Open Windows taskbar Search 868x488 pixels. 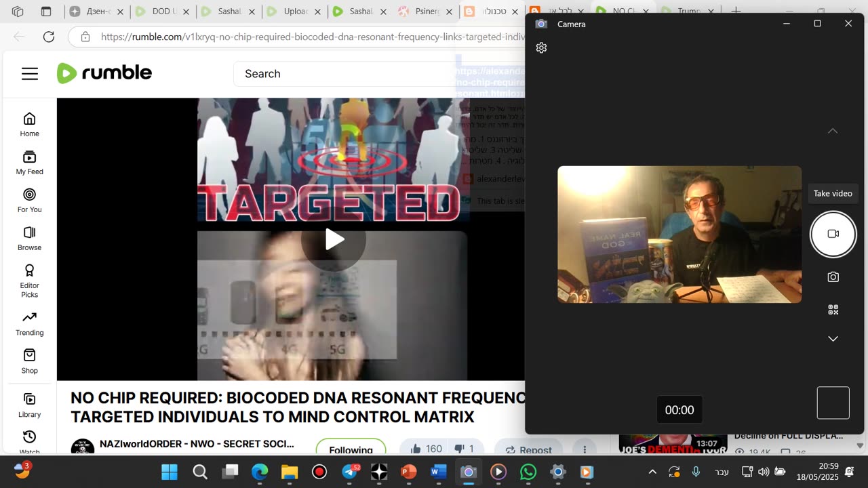(200, 472)
